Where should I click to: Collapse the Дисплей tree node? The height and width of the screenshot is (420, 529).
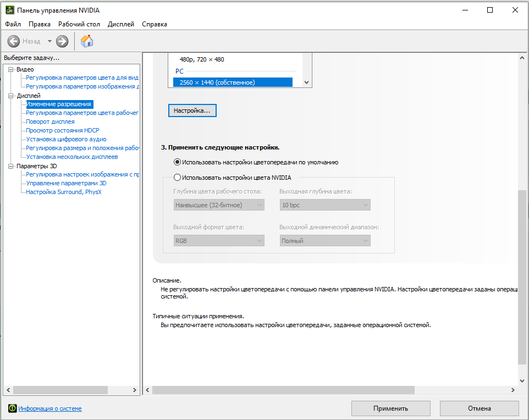pyautogui.click(x=11, y=96)
